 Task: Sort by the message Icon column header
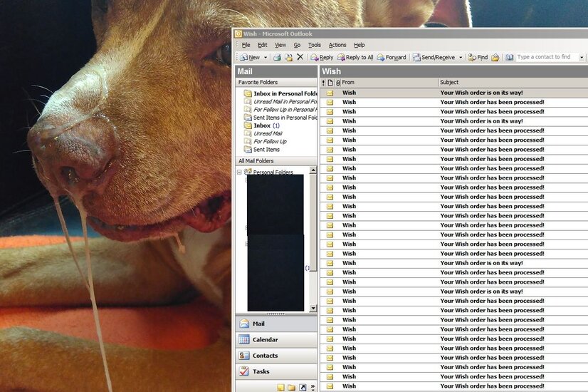tap(330, 83)
